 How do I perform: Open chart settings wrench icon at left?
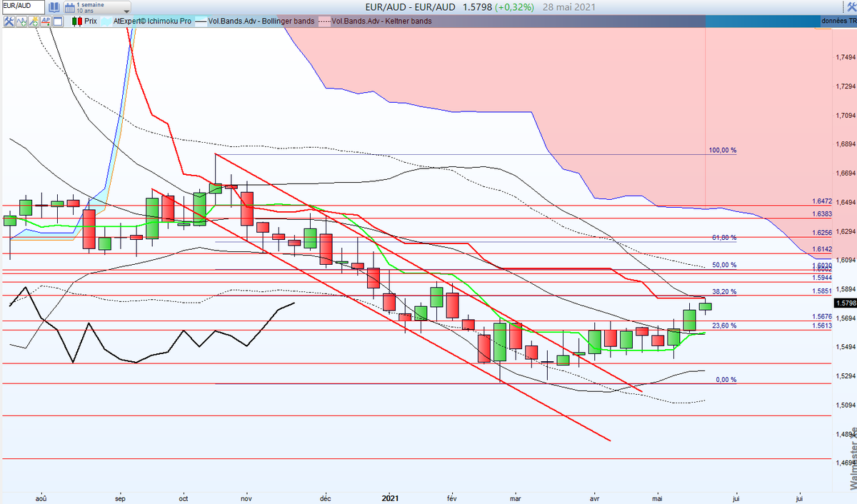(9, 21)
